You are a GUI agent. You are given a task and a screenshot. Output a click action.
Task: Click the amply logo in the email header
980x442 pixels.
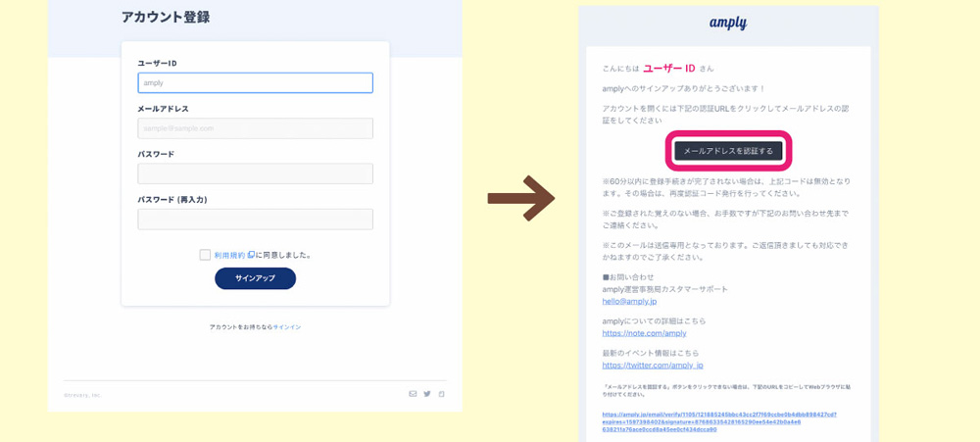click(728, 24)
